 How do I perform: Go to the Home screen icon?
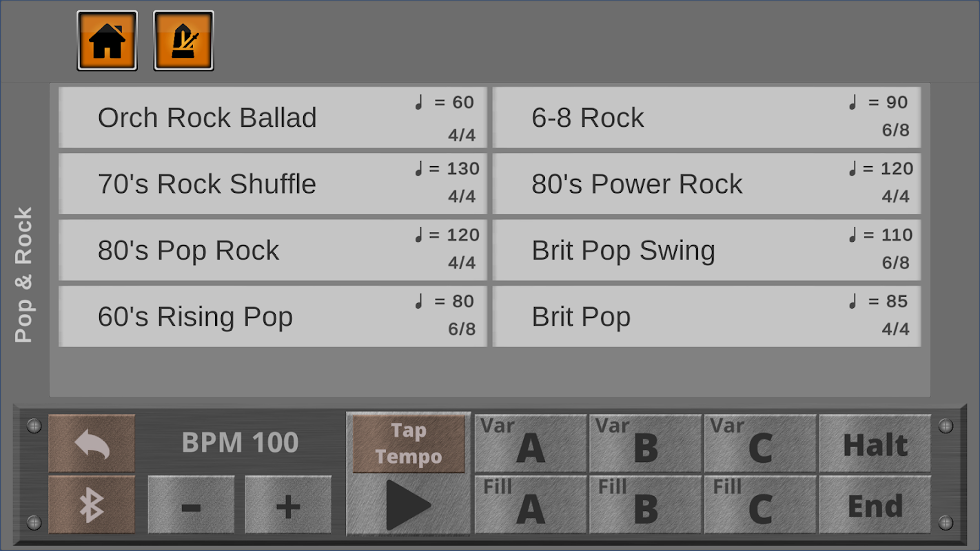(107, 41)
